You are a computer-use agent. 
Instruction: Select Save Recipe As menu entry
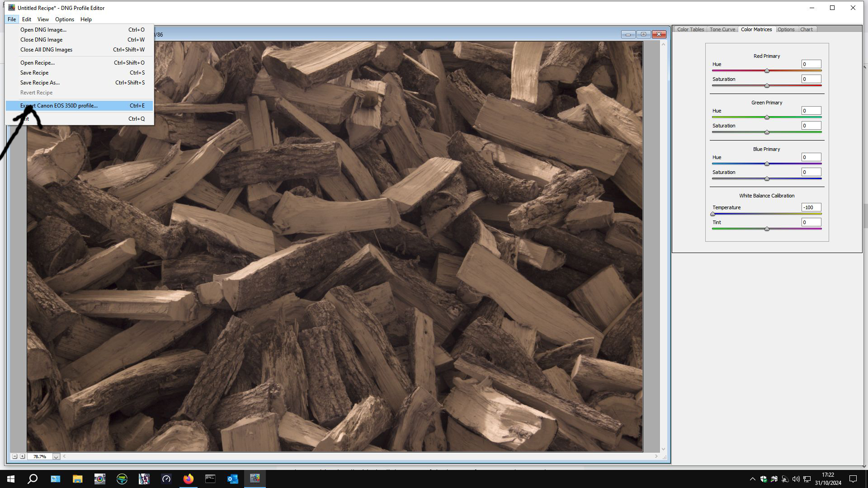point(40,83)
